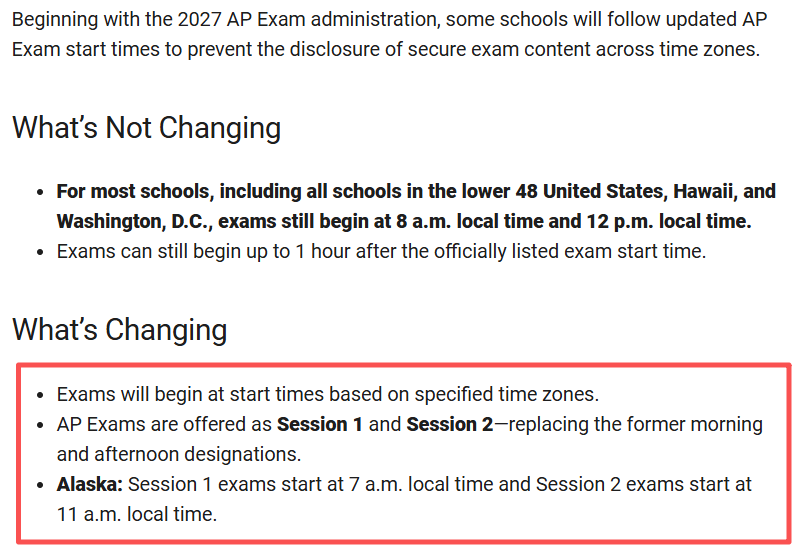
Task: Click the "Exams will begin at start times" bullet
Action: 328,394
